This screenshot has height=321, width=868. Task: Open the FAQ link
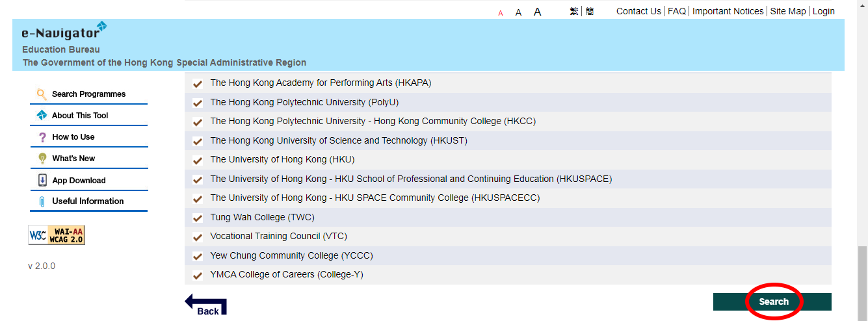click(677, 11)
